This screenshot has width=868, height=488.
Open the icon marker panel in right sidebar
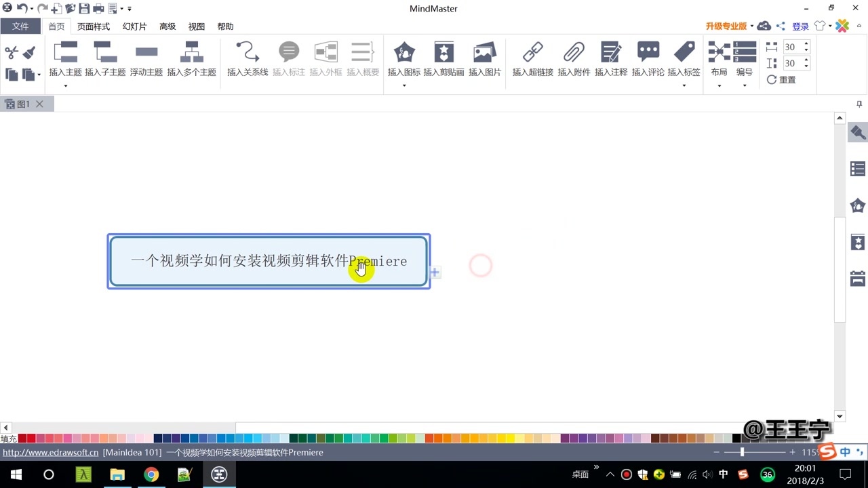click(858, 205)
